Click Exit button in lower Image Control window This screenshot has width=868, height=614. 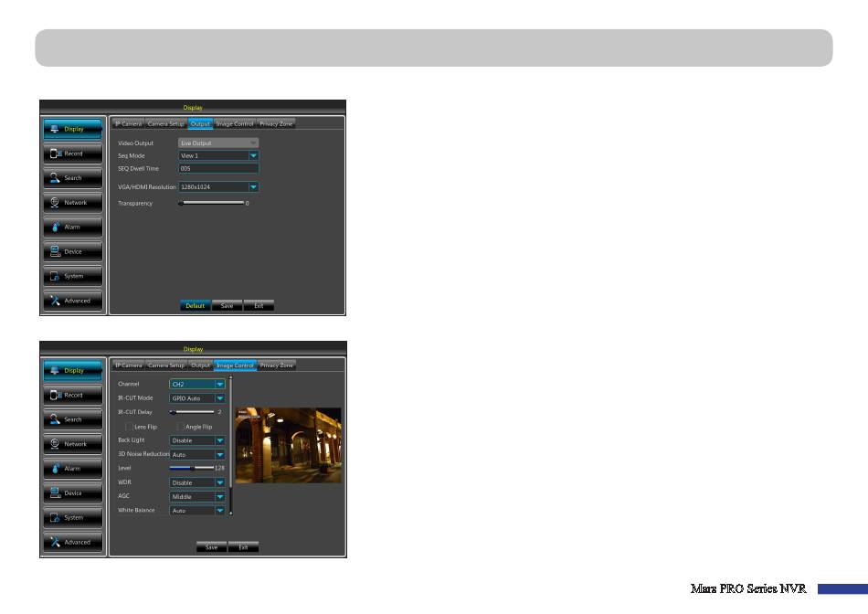pos(243,547)
